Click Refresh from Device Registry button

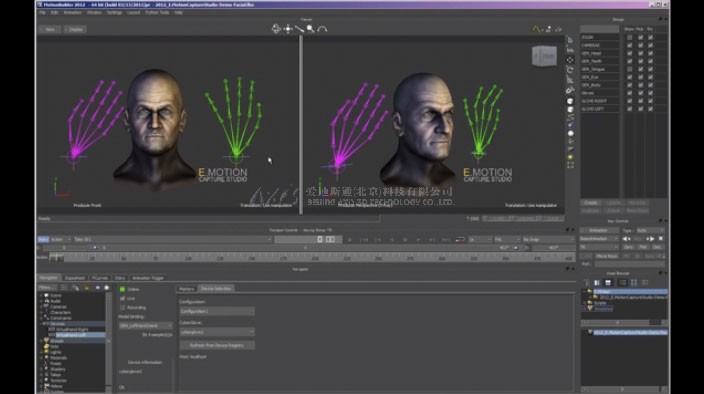217,345
